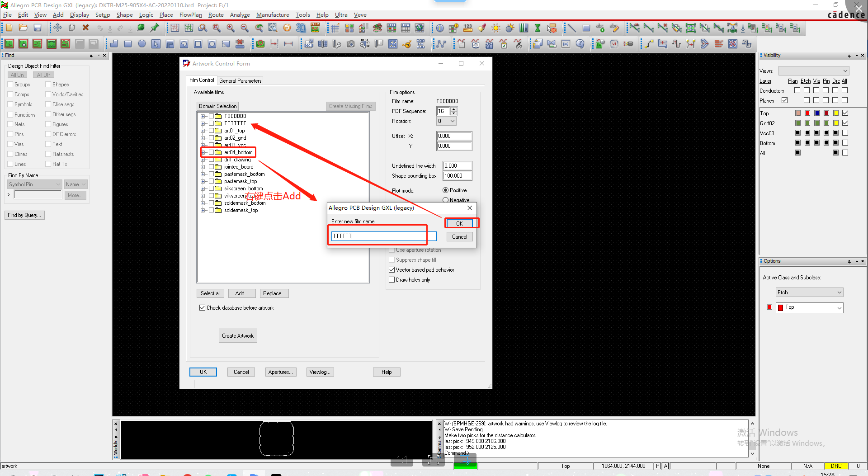The width and height of the screenshot is (868, 476).
Task: Click the red active subclass color swatch
Action: 769,307
